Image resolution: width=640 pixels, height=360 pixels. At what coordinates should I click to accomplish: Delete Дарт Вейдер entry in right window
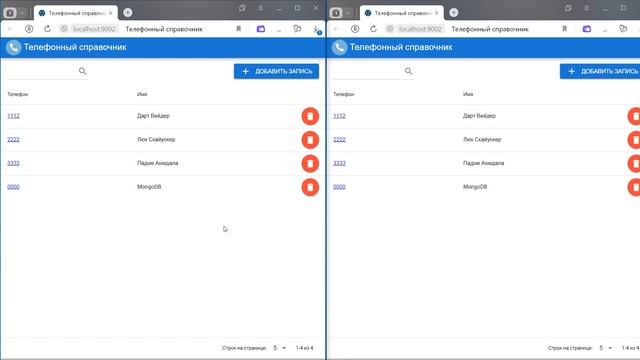(634, 116)
